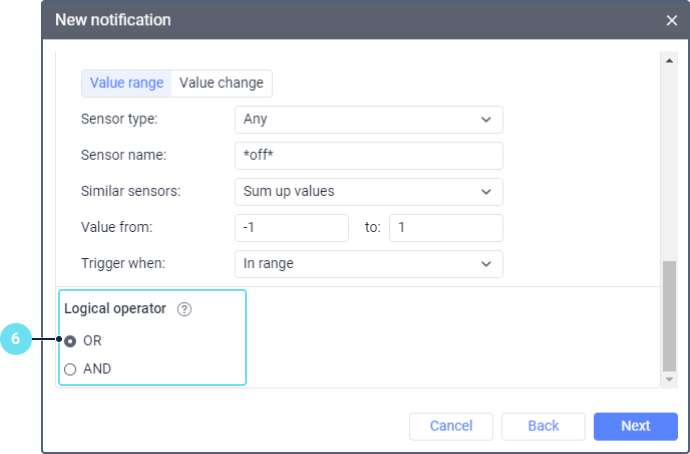Viewport: 690px width, 454px height.
Task: Click the 'to' value input field
Action: [x=445, y=228]
